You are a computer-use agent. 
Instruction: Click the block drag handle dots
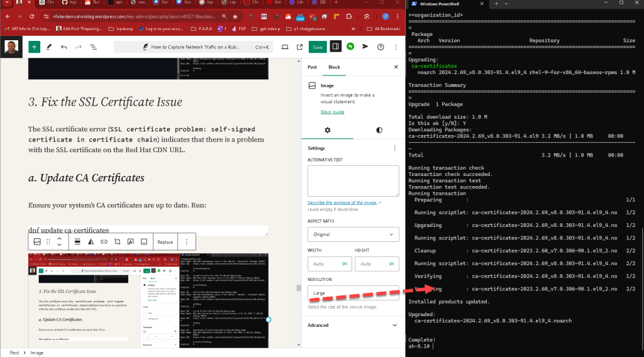(x=48, y=242)
